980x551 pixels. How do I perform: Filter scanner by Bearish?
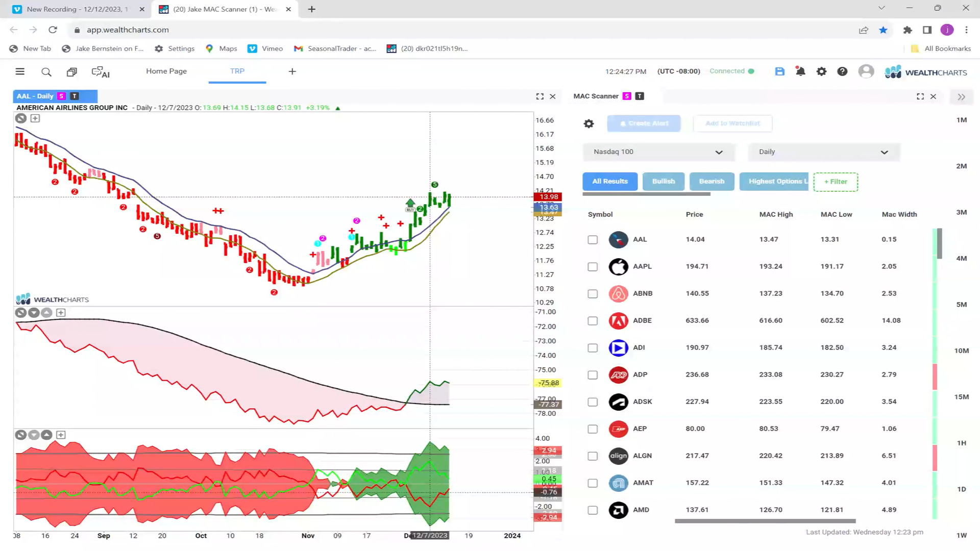click(x=712, y=182)
